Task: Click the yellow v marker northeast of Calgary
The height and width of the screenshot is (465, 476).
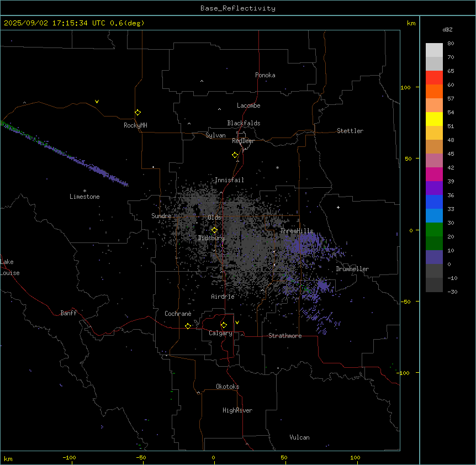Action: (237, 323)
